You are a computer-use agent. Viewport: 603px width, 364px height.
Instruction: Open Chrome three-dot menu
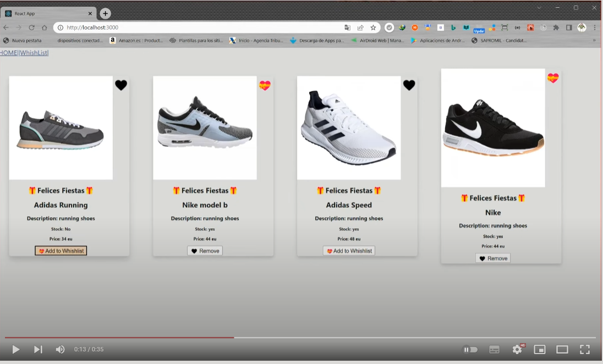pos(595,27)
